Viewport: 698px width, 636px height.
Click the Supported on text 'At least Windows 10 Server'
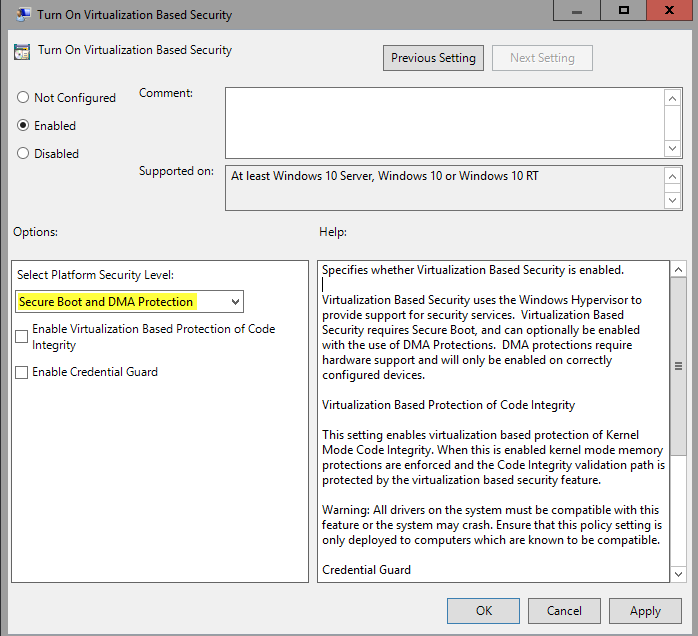click(302, 176)
